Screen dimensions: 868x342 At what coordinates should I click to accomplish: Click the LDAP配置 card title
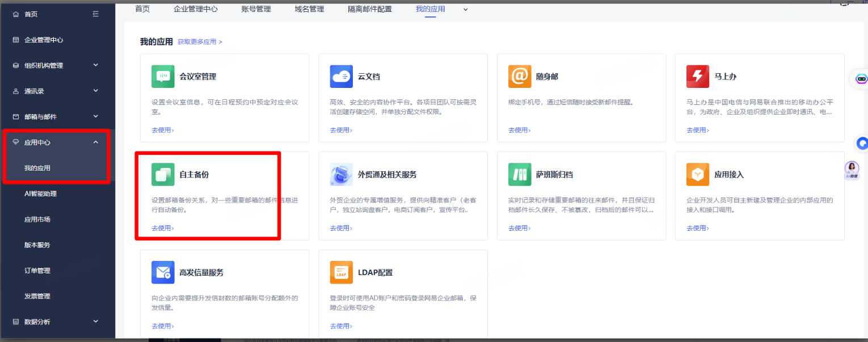[x=376, y=273]
